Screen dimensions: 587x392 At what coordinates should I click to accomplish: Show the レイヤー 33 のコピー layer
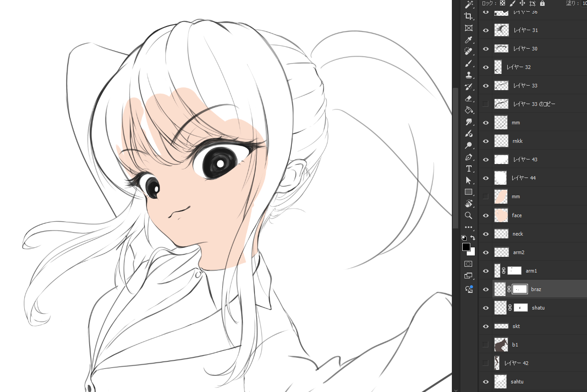pyautogui.click(x=486, y=104)
